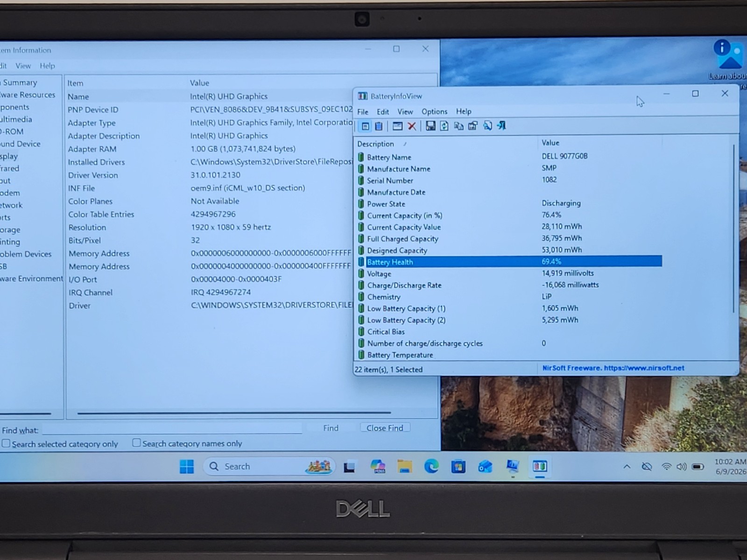Click the battery tray icon
This screenshot has height=560, width=747.
698,467
